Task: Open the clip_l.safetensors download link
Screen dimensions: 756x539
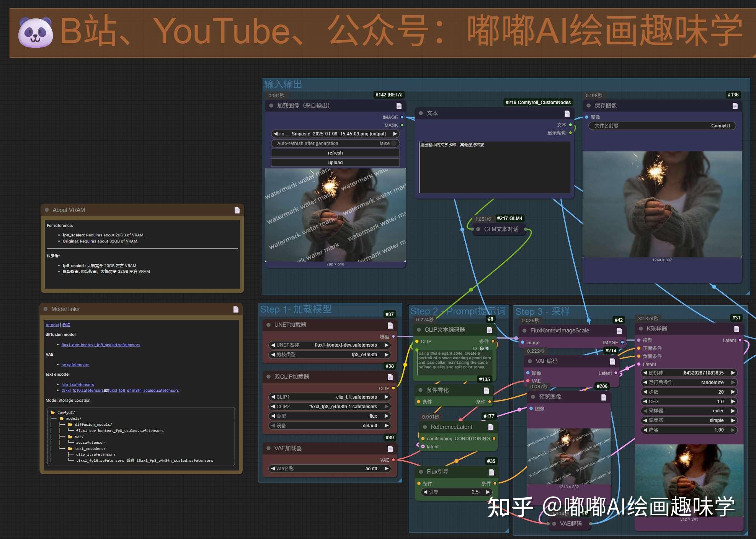Action: [x=78, y=384]
